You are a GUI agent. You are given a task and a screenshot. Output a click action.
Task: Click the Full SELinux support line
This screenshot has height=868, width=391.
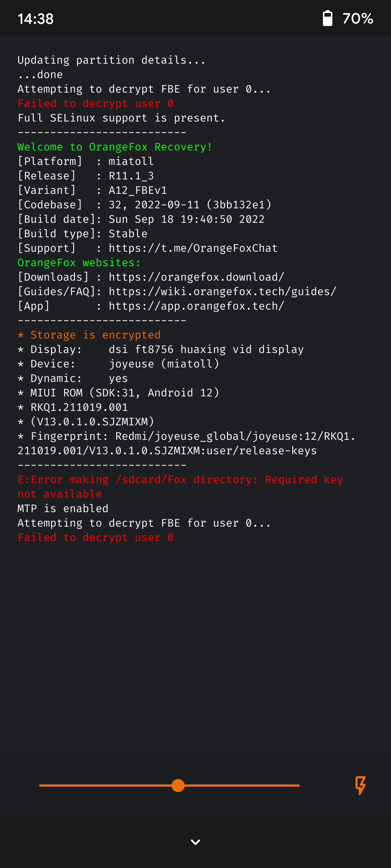(x=121, y=118)
